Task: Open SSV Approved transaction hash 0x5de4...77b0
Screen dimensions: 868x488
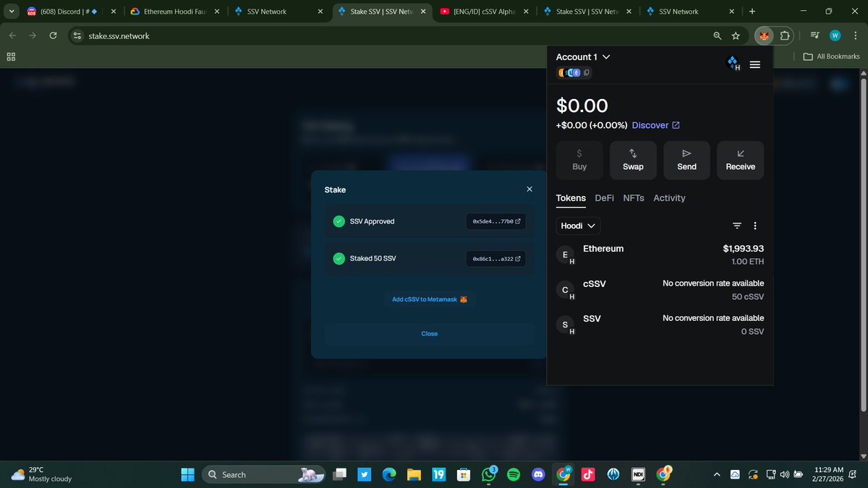Action: coord(496,221)
